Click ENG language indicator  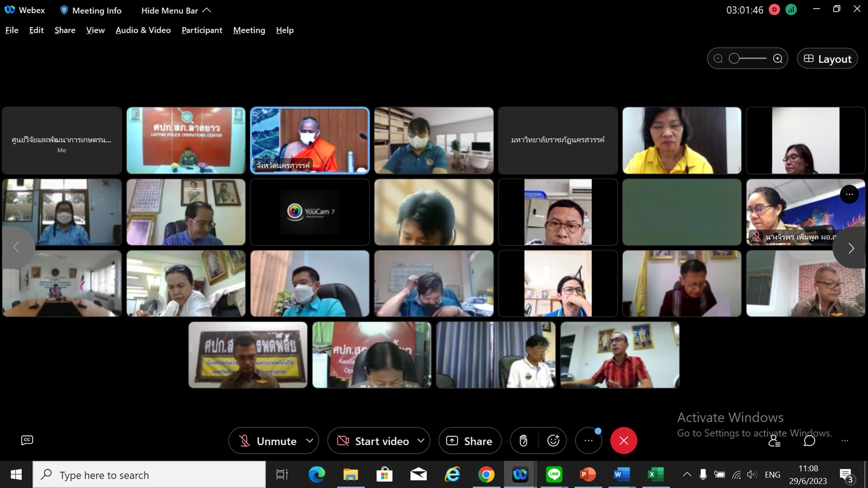click(x=773, y=475)
